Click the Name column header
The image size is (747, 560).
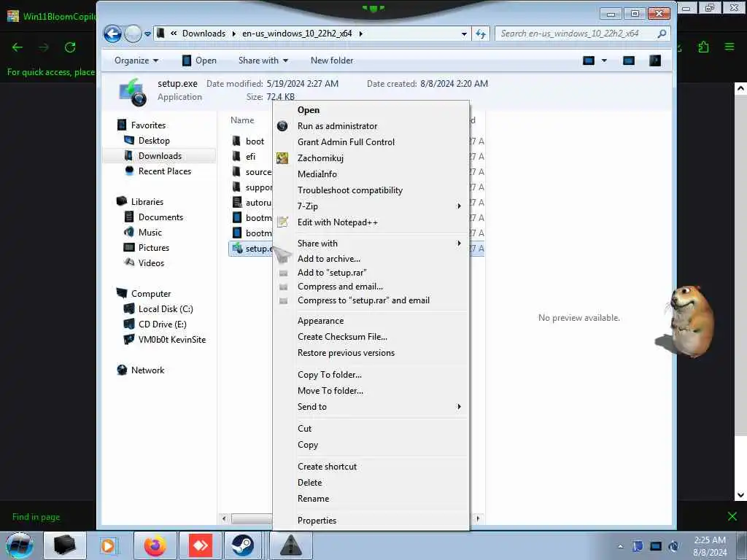(x=242, y=120)
